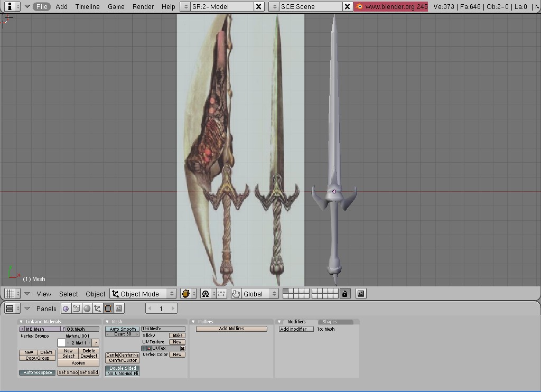This screenshot has height=392, width=541.
Task: Toggle the layer lock icon
Action: [x=345, y=294]
